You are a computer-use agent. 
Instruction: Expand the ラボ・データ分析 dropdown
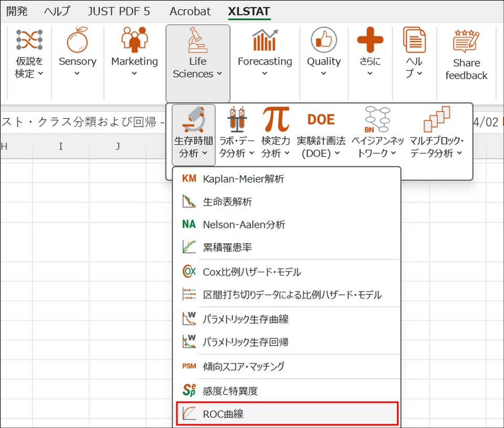[x=237, y=147]
